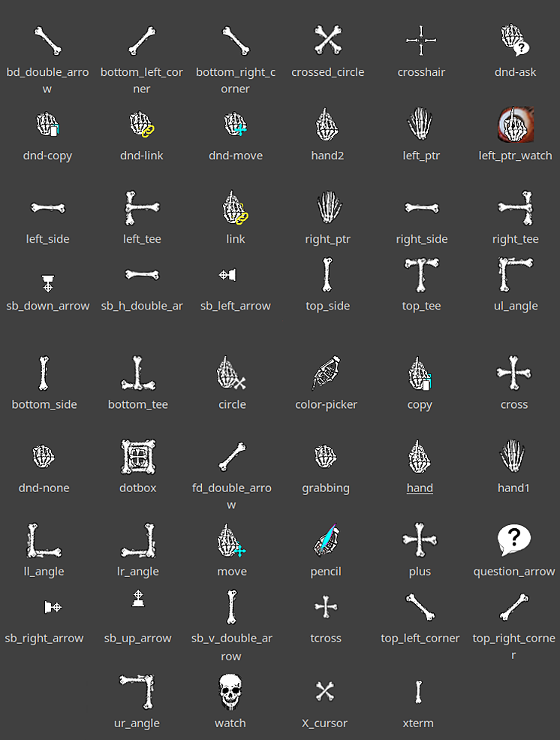Image resolution: width=560 pixels, height=740 pixels.
Task: Choose the hand2 skeleton hand icon
Action: coord(327,125)
